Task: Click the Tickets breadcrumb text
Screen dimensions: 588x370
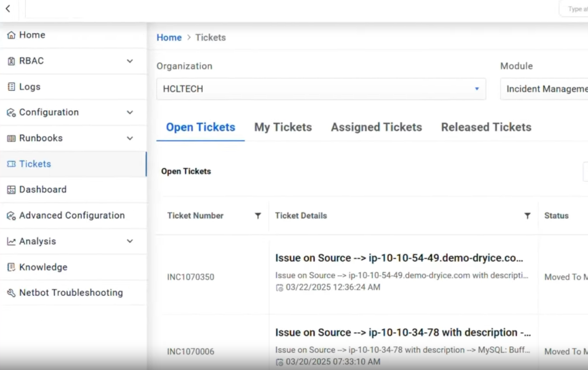Action: 210,38
